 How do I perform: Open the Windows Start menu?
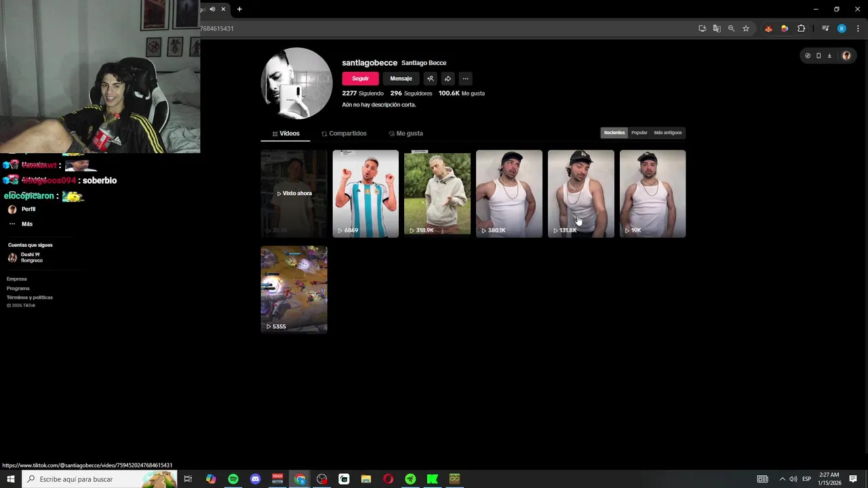10,479
